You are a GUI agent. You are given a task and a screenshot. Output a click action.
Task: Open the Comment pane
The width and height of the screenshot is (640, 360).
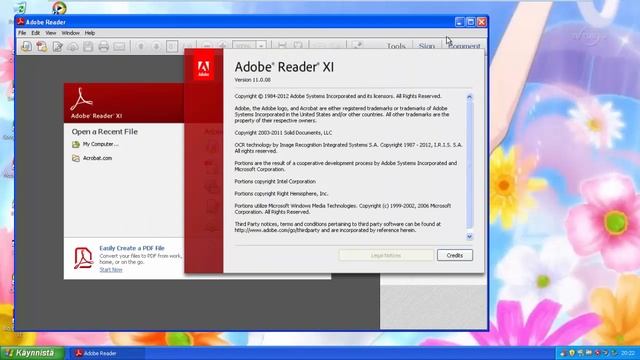click(464, 46)
